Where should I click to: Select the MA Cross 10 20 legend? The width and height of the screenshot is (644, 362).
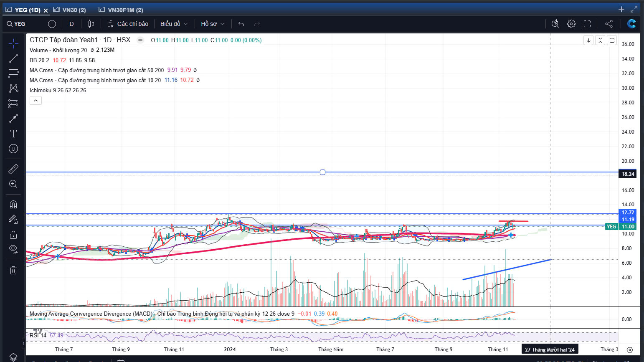point(95,80)
